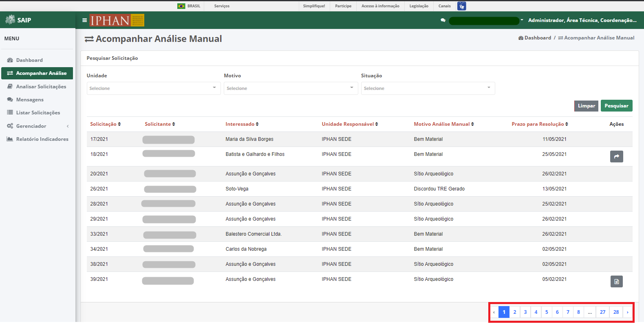Select current page 1 button
Viewport: 644px width, 324px height.
(x=504, y=312)
